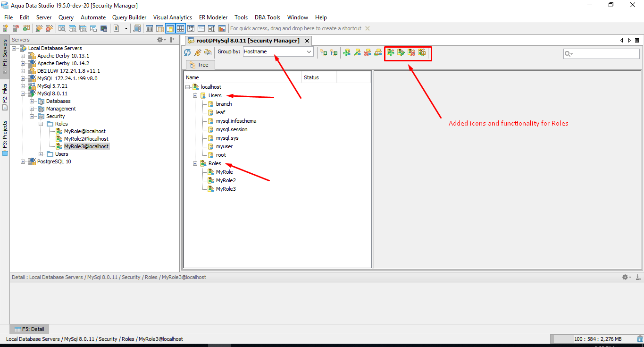Click the Name column header
Viewport: 644px width, 347px height.
point(243,77)
